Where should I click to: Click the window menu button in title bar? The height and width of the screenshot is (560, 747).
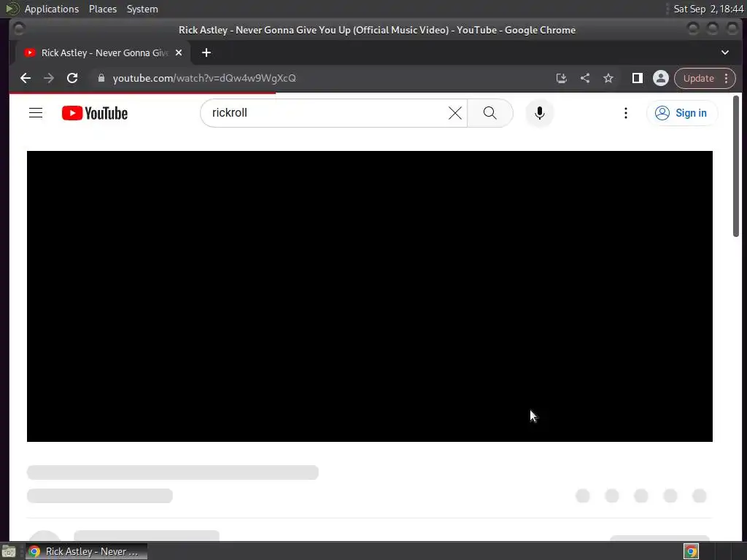point(19,29)
